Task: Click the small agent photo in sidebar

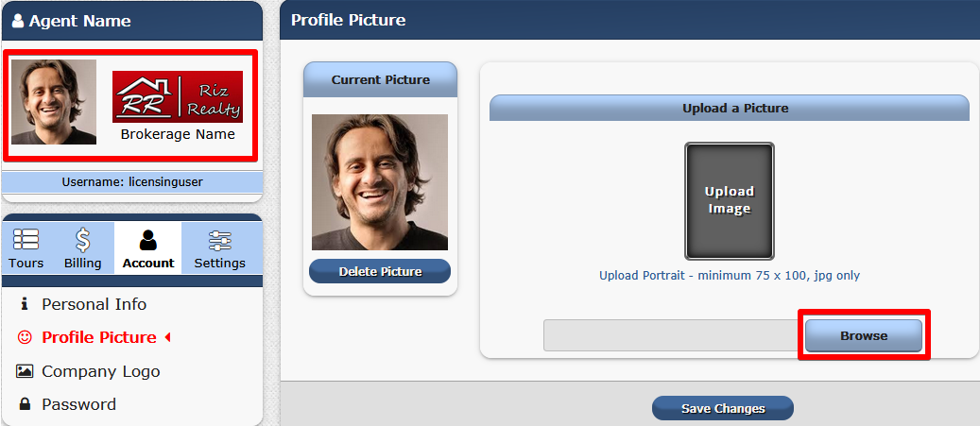Action: point(54,102)
